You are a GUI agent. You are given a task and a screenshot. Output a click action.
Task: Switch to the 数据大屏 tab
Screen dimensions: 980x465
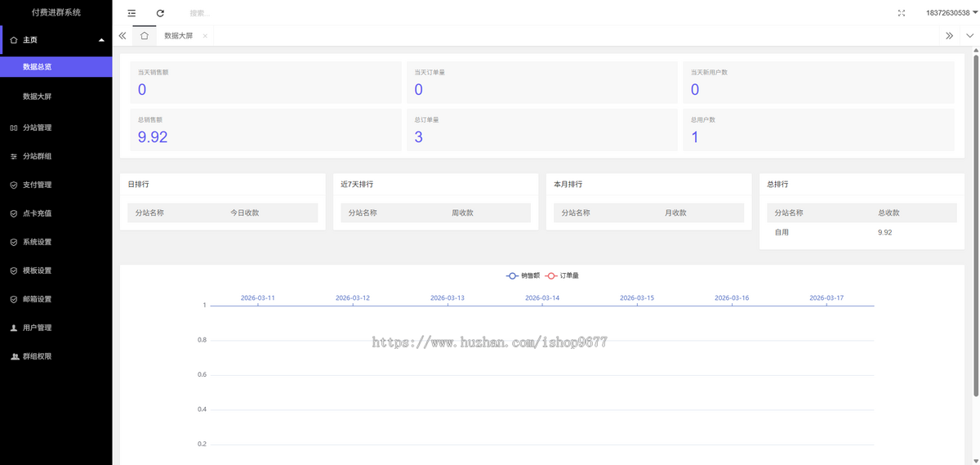179,36
